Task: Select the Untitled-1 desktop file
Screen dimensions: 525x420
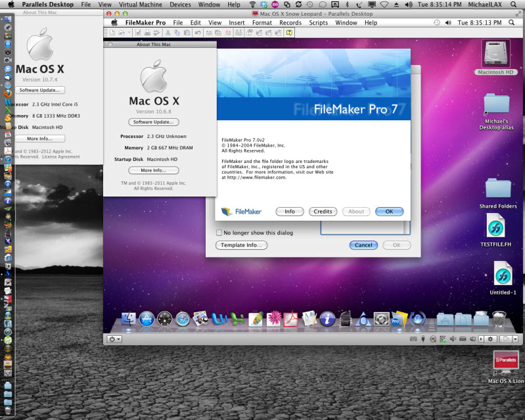Action: (503, 278)
